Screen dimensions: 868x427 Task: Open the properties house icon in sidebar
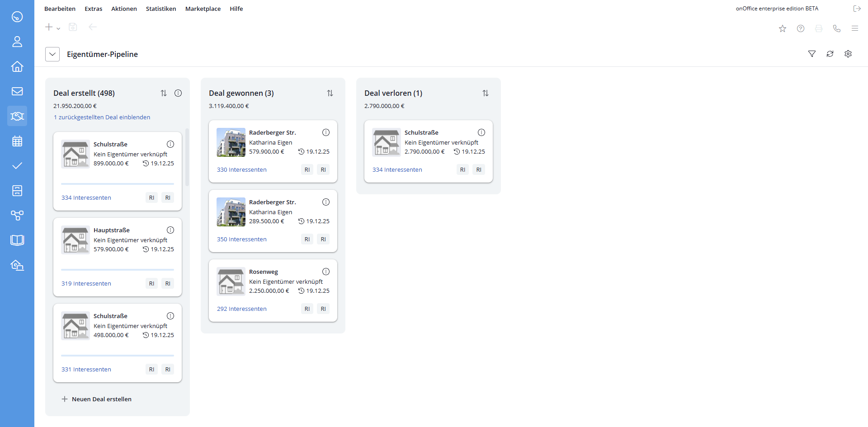point(17,66)
